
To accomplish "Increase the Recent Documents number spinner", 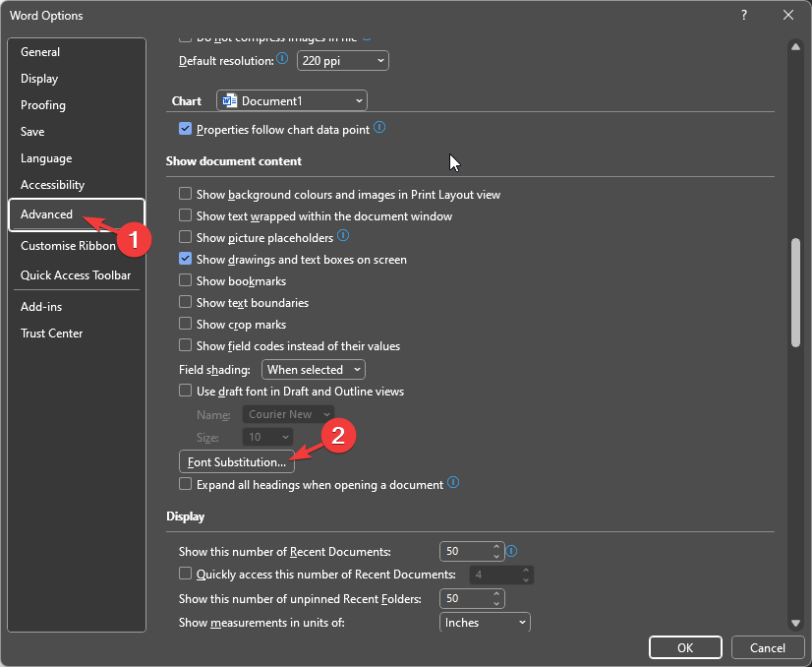I will tap(496, 547).
